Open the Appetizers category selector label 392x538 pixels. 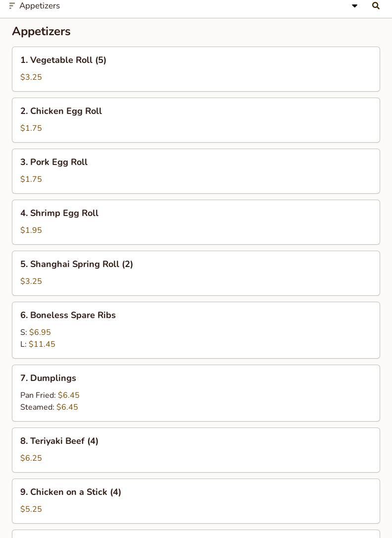click(x=40, y=6)
